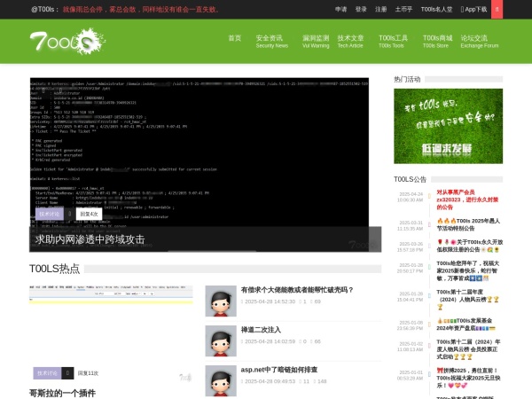Click the 技术讨论 tag above 哥斯拉的一个插件

coord(47,373)
